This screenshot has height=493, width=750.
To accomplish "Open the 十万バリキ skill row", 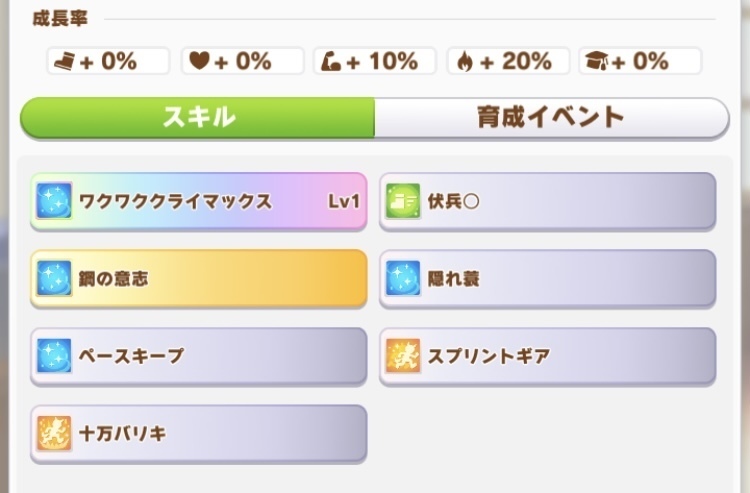I will (x=199, y=434).
